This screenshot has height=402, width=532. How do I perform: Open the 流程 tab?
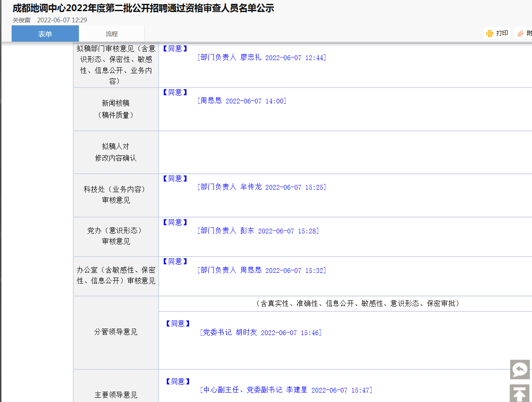tap(111, 34)
